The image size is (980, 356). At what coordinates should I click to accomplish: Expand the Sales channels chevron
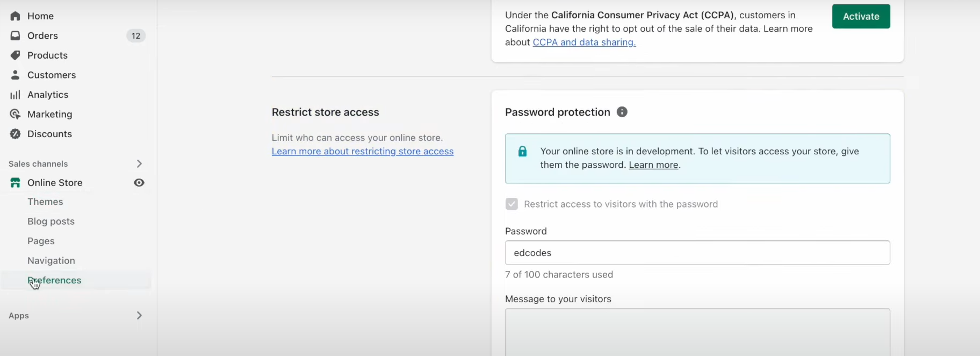point(139,163)
